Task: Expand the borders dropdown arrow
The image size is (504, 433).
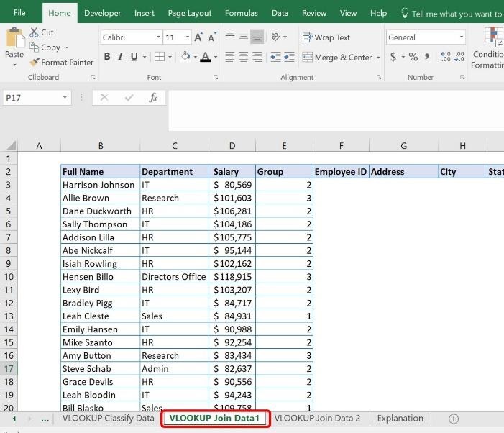Action: pos(170,58)
